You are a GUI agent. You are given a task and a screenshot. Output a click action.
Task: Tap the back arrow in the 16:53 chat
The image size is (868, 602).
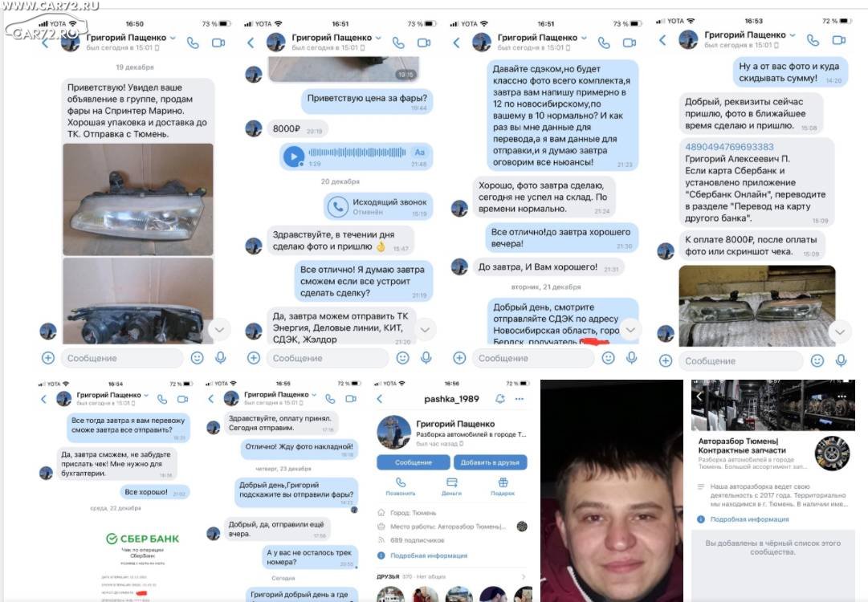[x=663, y=40]
